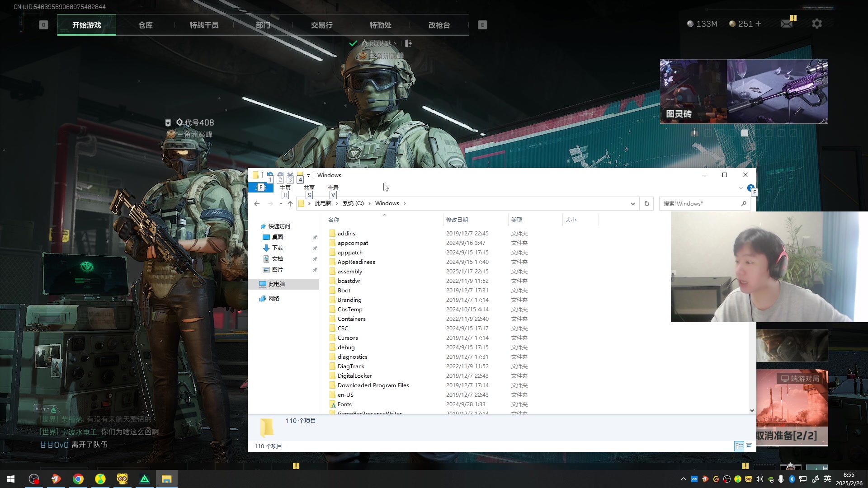Open the 主页 ribbon tab
The height and width of the screenshot is (488, 868).
pos(285,188)
